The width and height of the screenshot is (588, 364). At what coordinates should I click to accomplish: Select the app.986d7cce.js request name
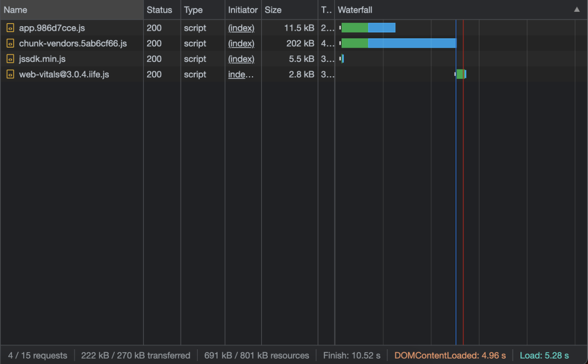[x=52, y=28]
